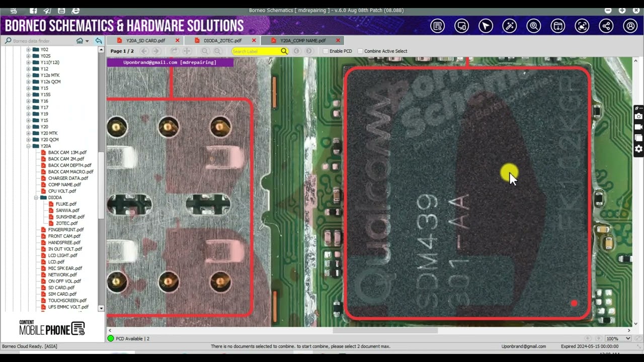
Task: Open the multi-device screen icon
Action: 462,26
